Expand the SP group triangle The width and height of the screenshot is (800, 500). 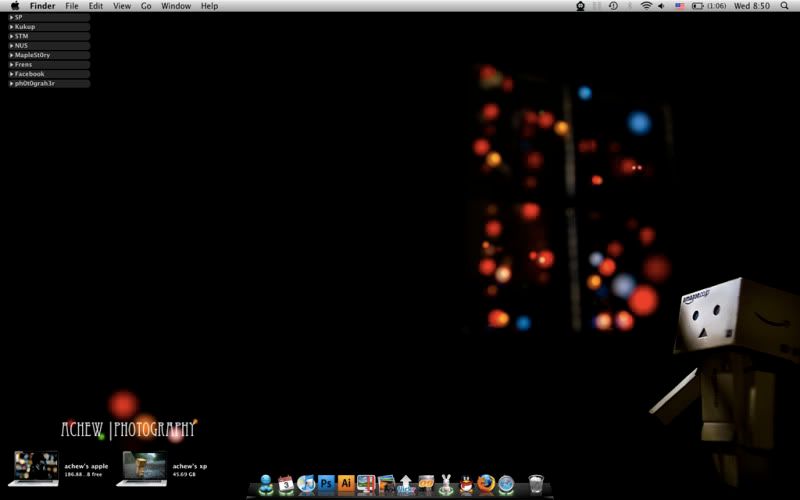11,17
